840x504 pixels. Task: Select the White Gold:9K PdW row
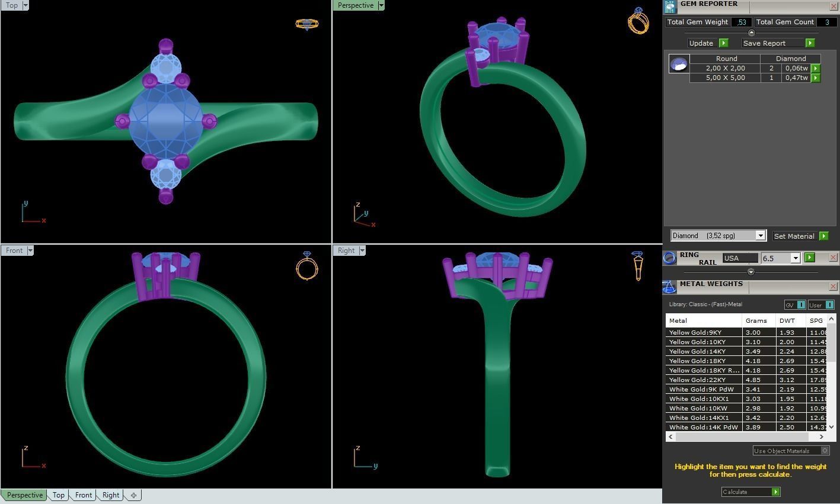tap(748, 389)
